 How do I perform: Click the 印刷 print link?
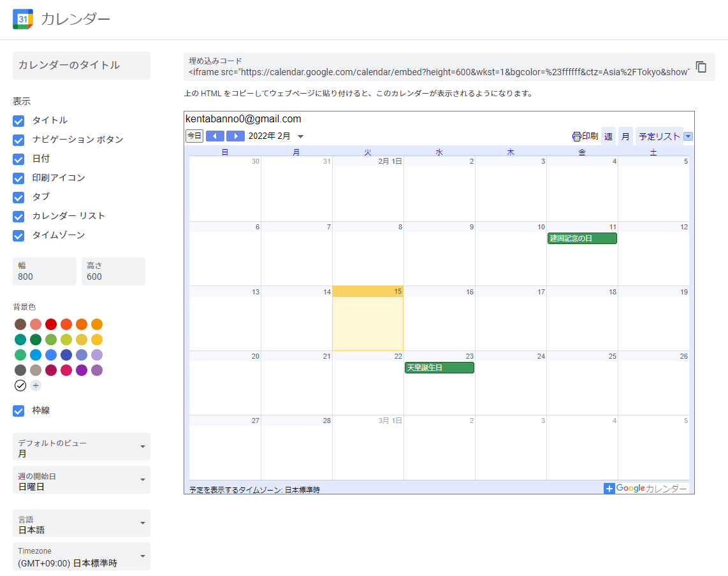590,136
